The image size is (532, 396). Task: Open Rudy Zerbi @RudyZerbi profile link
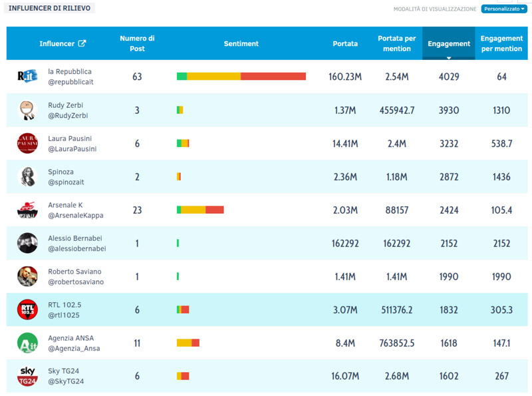coord(68,110)
